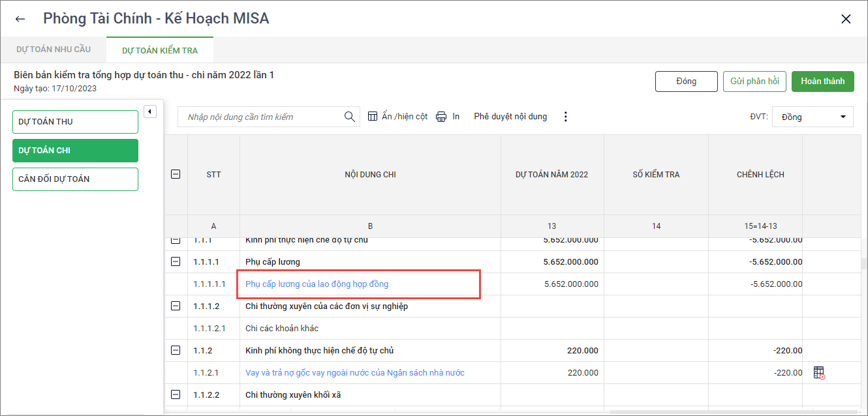Click the table detail icon in row 1.1.2.1
The width and height of the screenshot is (868, 416).
pyautogui.click(x=819, y=373)
